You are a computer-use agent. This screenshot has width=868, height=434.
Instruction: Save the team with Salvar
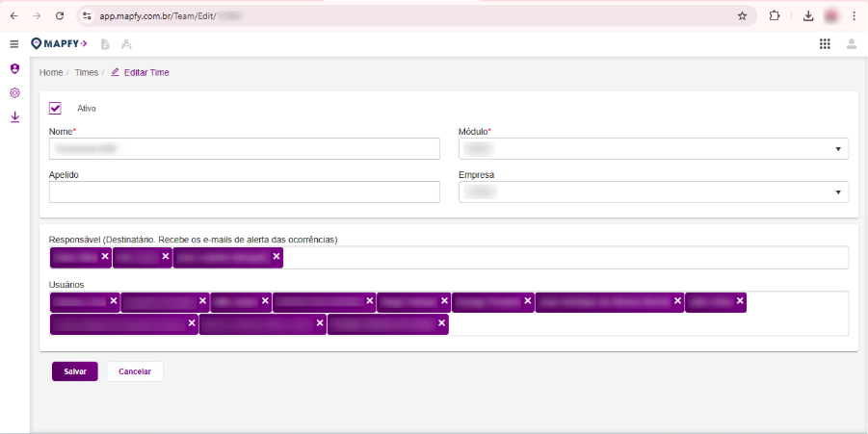click(75, 371)
